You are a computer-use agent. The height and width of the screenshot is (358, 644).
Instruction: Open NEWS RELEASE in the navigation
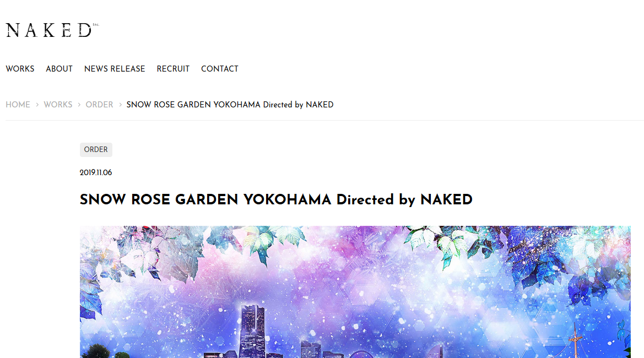pyautogui.click(x=115, y=69)
